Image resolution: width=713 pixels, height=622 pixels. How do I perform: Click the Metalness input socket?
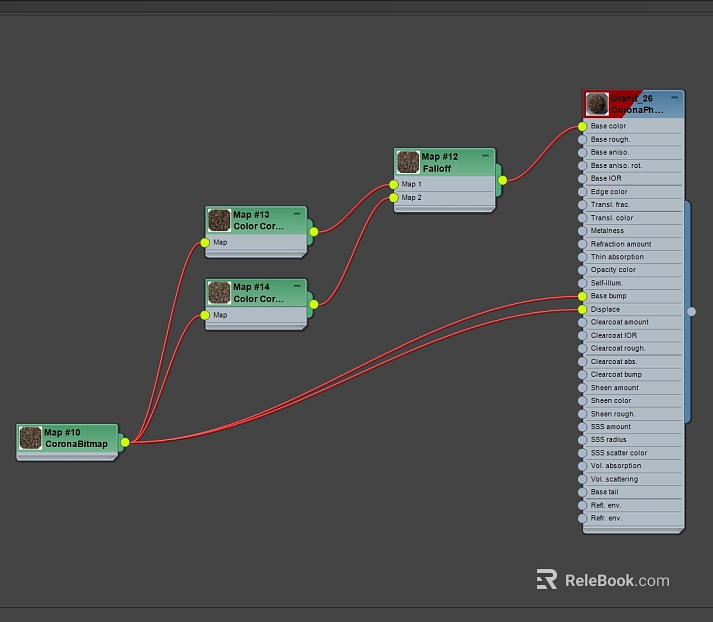pyautogui.click(x=582, y=231)
